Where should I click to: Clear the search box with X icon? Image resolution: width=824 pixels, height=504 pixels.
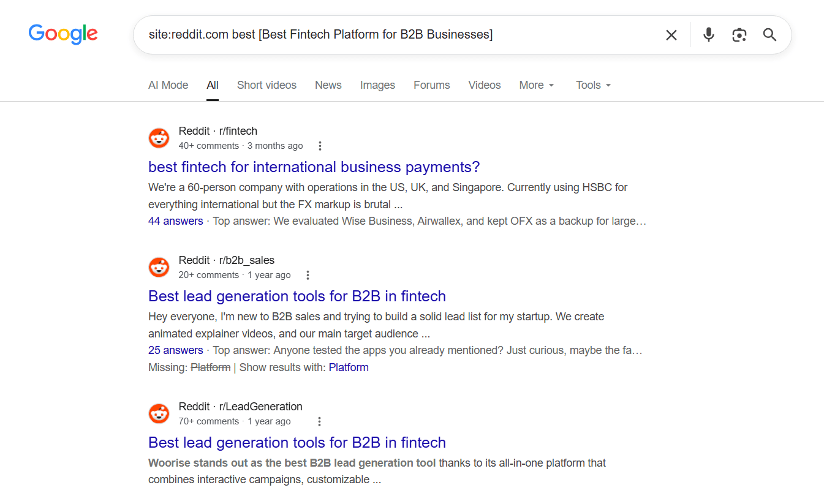pyautogui.click(x=671, y=35)
